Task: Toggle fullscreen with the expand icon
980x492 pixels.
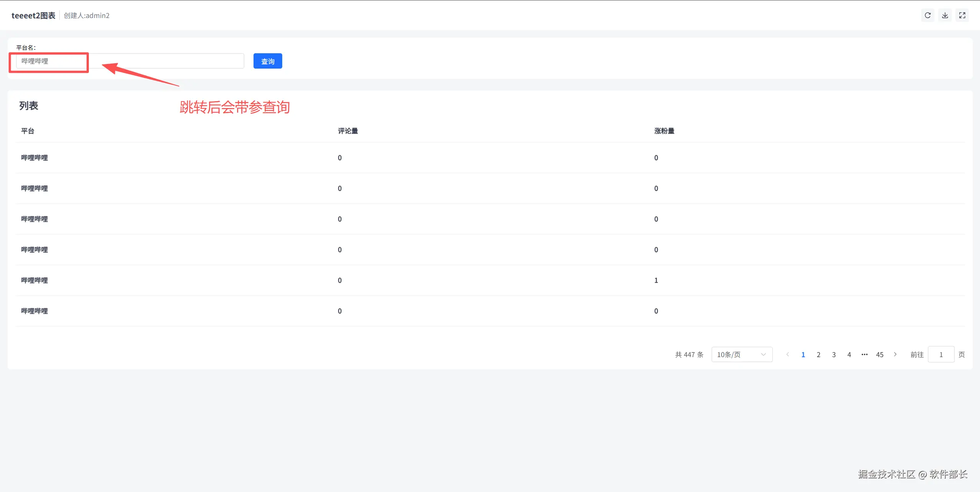Action: [x=962, y=15]
